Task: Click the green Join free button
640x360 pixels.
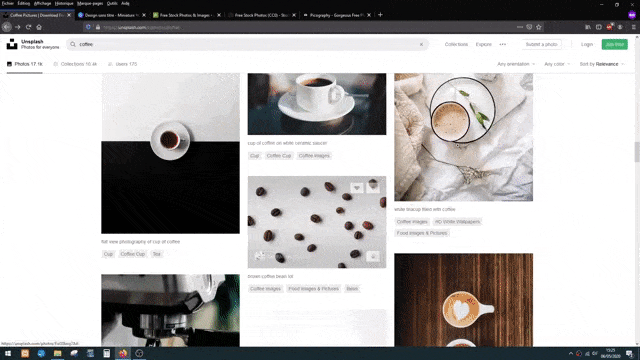Action: tap(614, 44)
